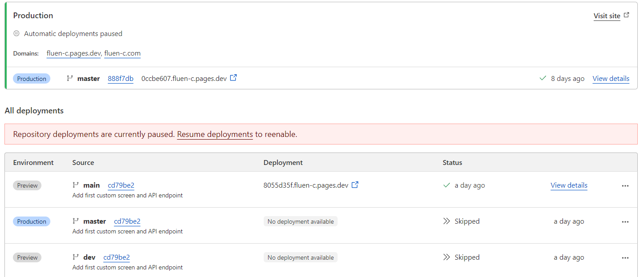View details of the production deployment
The width and height of the screenshot is (644, 277).
[611, 79]
